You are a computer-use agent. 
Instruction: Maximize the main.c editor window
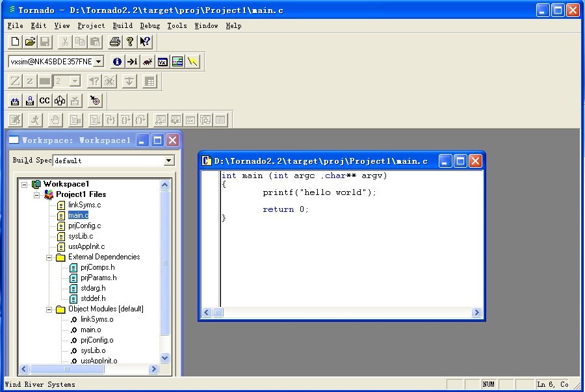tap(460, 161)
